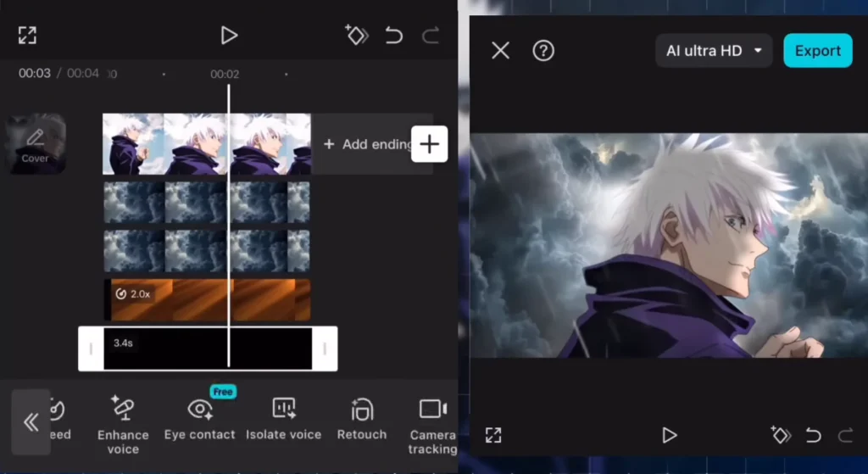This screenshot has width=868, height=474.
Task: Collapse toolbar with double chevron back button
Action: pos(31,422)
